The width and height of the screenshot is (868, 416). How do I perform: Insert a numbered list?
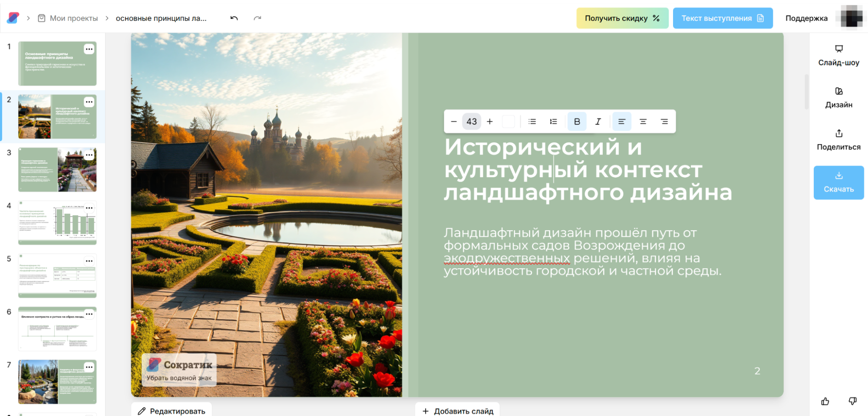[553, 122]
